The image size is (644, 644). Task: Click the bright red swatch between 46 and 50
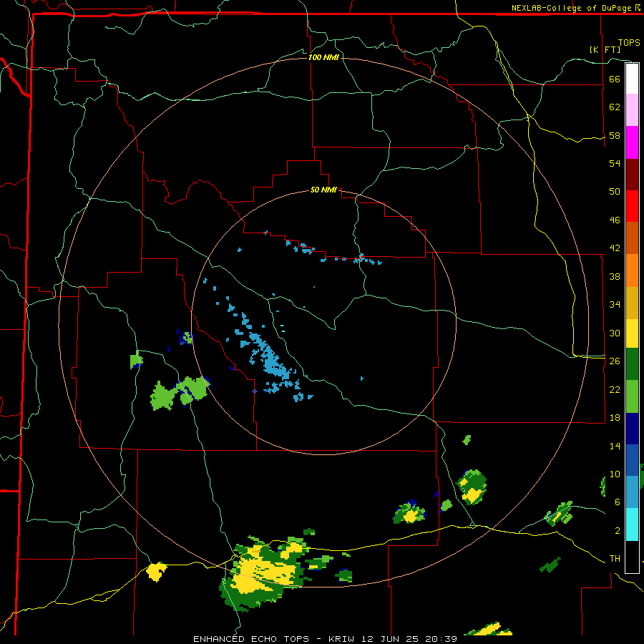click(x=632, y=206)
